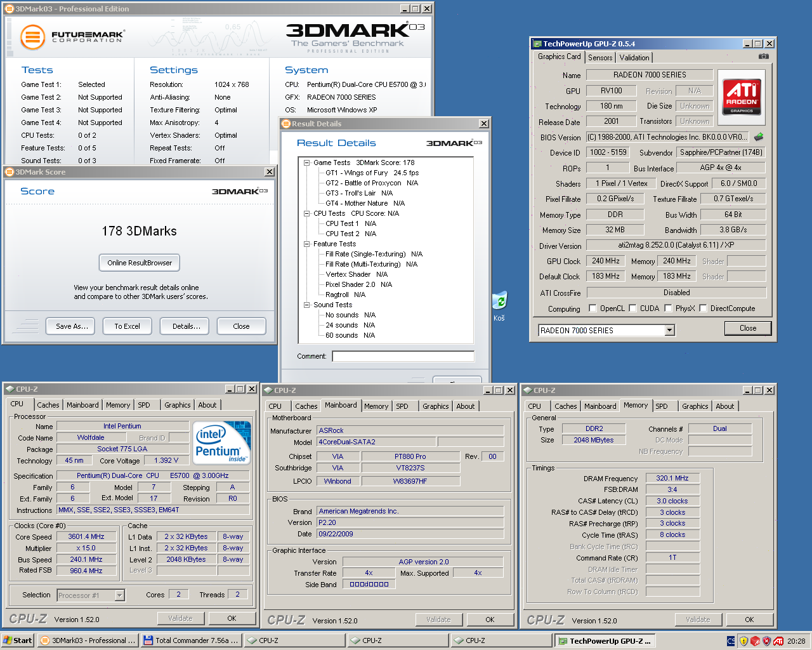Click the Result Details window title icon
This screenshot has height=650, width=812.
pyautogui.click(x=286, y=124)
